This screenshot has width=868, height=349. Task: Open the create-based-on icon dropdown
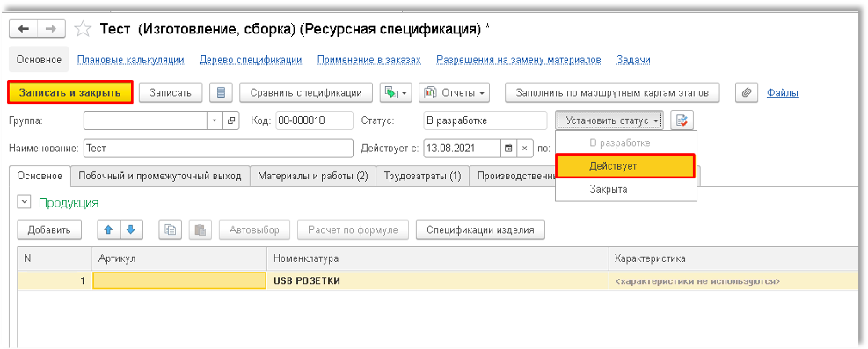(396, 92)
